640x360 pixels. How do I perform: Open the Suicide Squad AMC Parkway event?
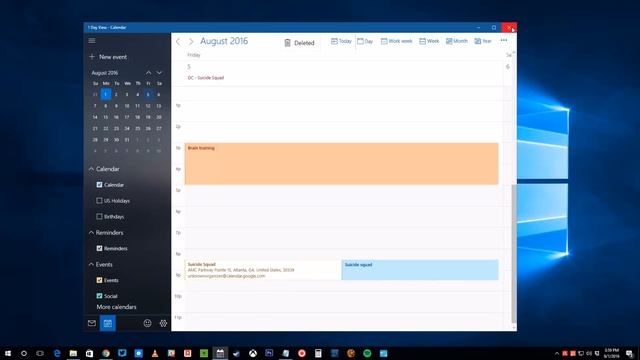[263, 270]
